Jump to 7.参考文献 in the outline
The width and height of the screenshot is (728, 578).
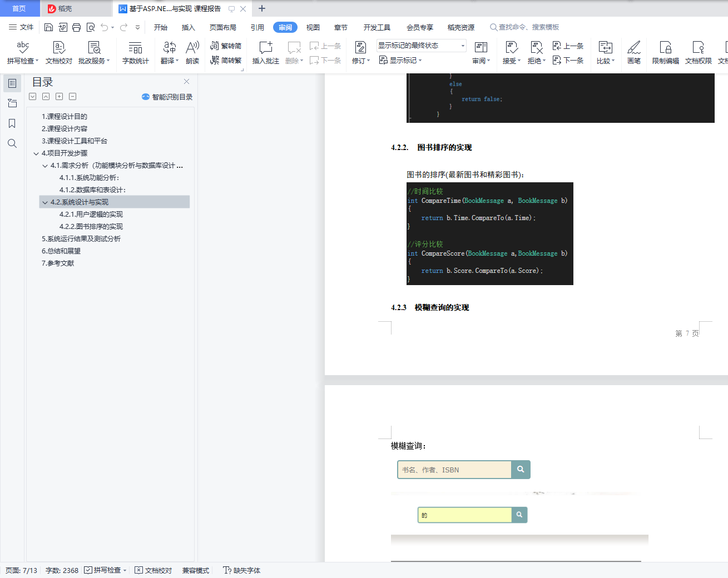58,263
